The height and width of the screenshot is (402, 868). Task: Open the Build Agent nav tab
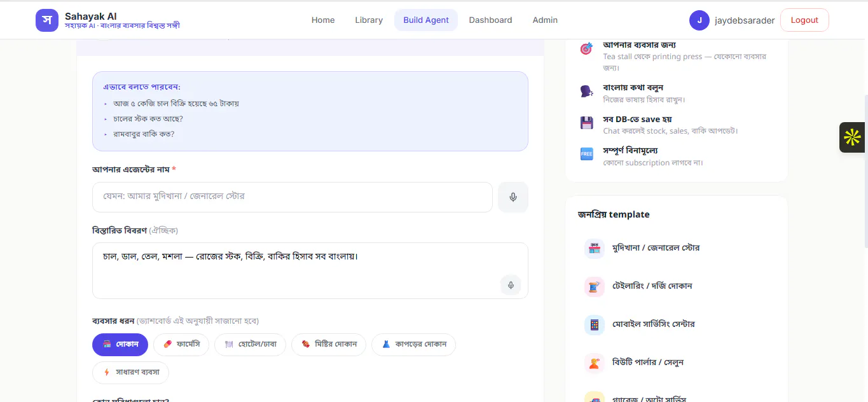(x=426, y=20)
